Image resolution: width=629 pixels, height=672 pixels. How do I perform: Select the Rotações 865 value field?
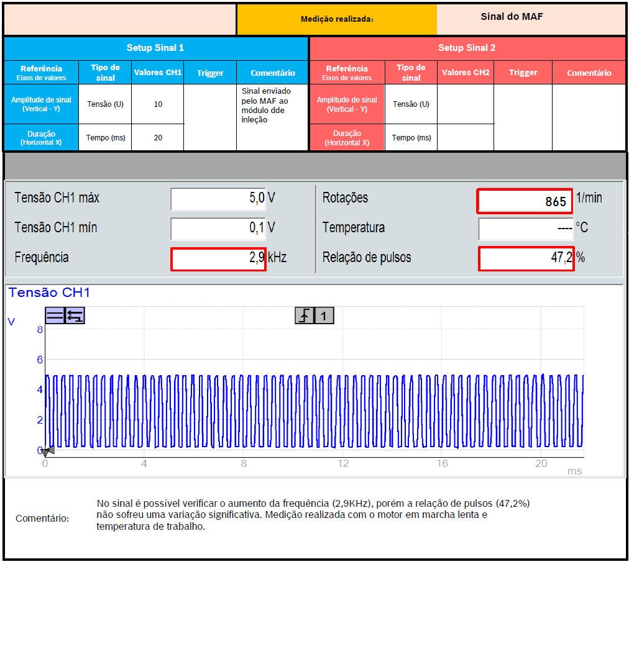[x=524, y=201]
